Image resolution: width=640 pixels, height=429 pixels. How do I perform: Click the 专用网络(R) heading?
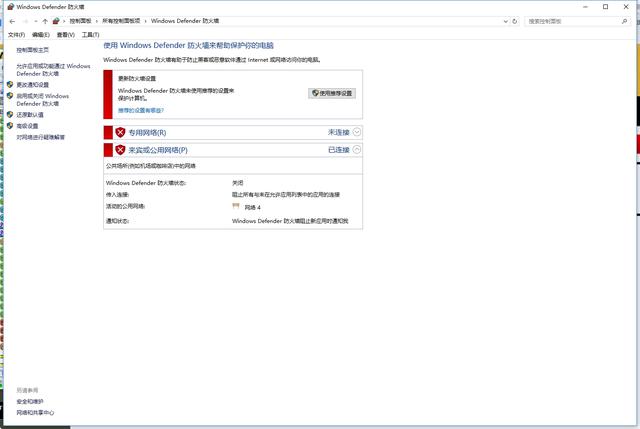tap(147, 133)
